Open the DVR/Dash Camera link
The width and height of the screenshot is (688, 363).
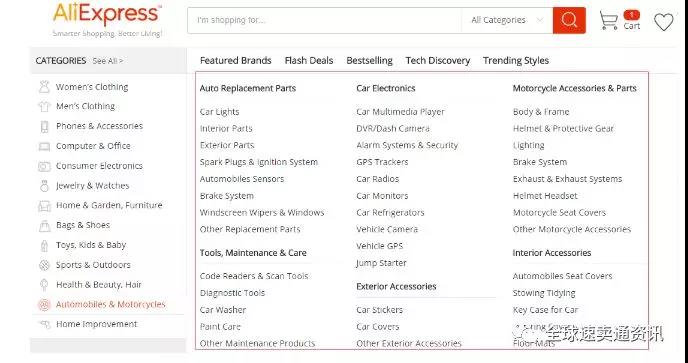[393, 129]
